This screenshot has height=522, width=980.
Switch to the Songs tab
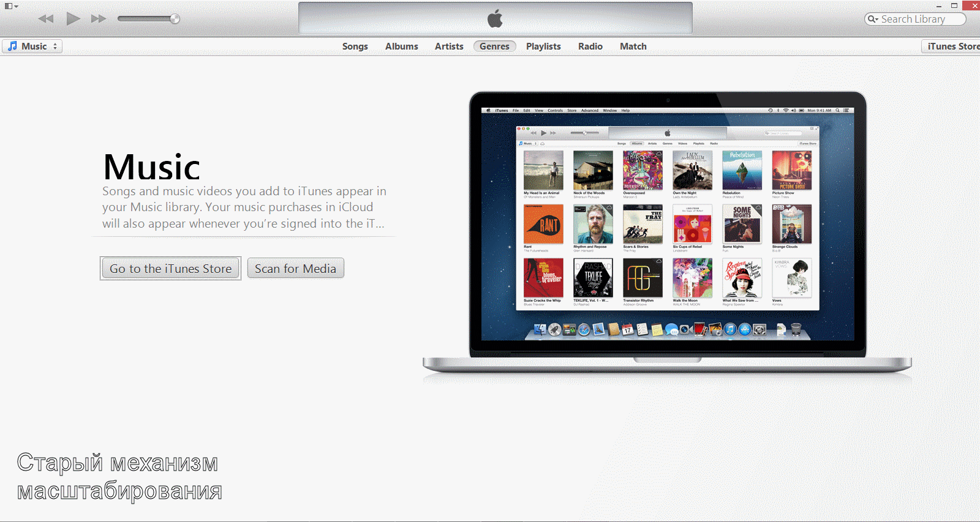(355, 47)
